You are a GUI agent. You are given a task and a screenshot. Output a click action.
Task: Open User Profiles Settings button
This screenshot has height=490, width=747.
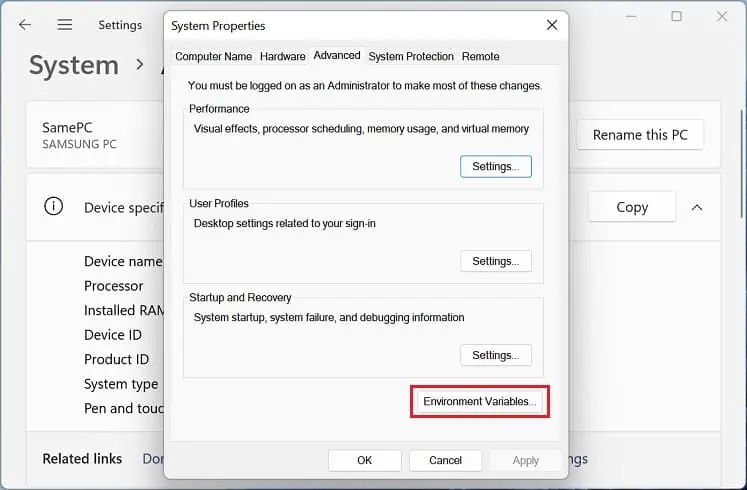495,261
